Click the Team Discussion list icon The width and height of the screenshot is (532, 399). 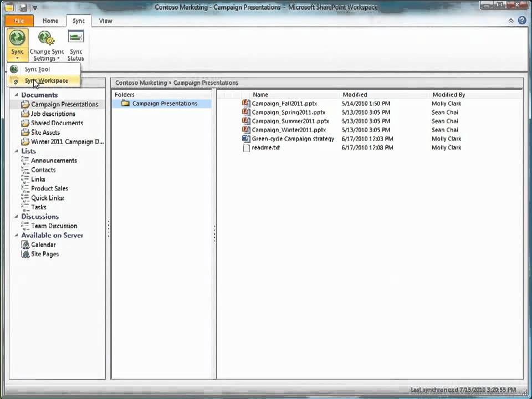point(25,226)
